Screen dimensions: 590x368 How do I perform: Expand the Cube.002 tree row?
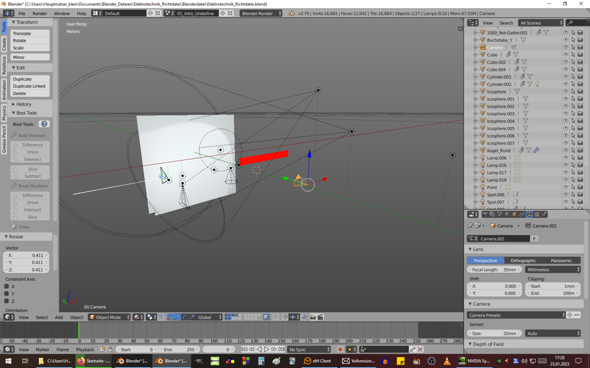(476, 62)
